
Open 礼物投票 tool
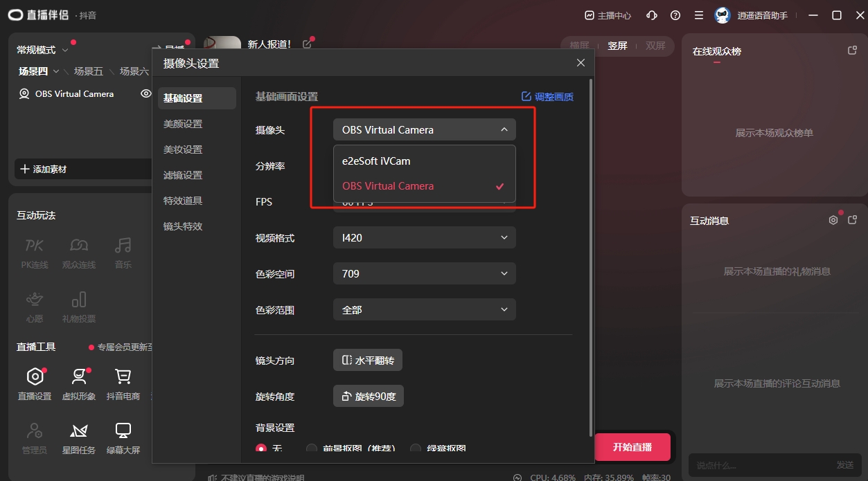point(79,307)
